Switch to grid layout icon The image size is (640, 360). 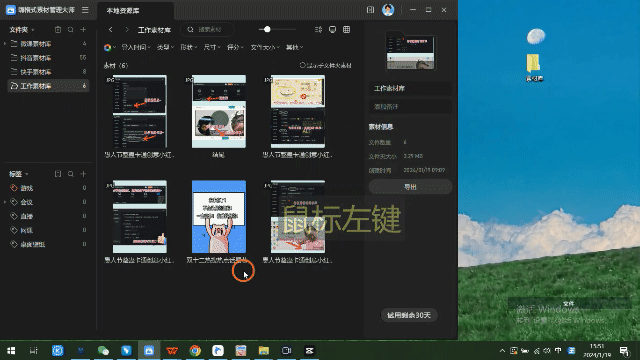tap(347, 29)
